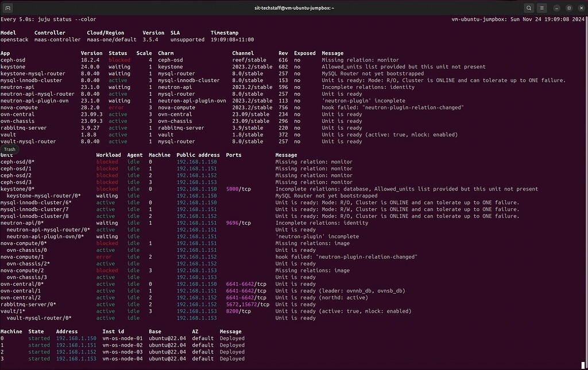Image resolution: width=588 pixels, height=370 pixels.
Task: Click the Workload column header
Action: pyautogui.click(x=109, y=155)
